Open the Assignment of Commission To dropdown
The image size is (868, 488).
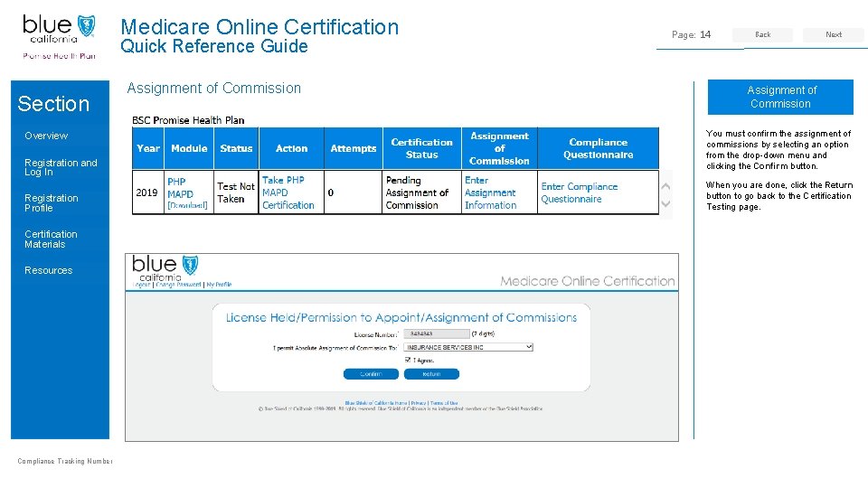tap(468, 347)
